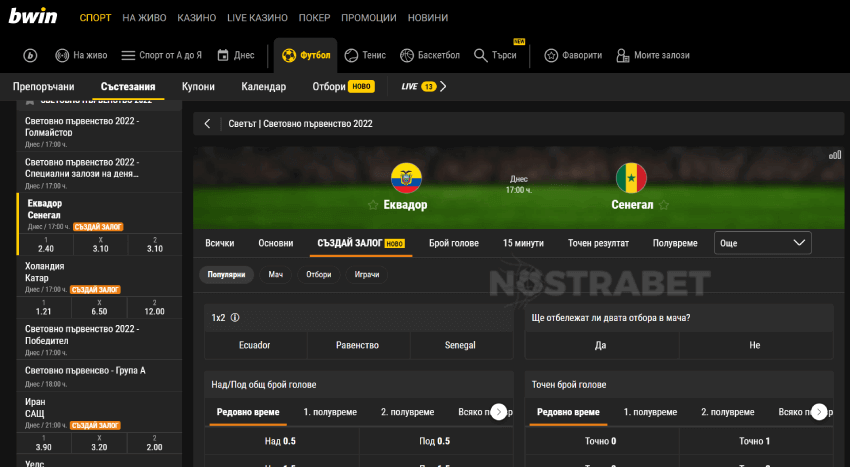This screenshot has height=467, width=850.
Task: Select the СЪЗДАЙ ЗАЛОГ market tab
Action: (x=360, y=243)
